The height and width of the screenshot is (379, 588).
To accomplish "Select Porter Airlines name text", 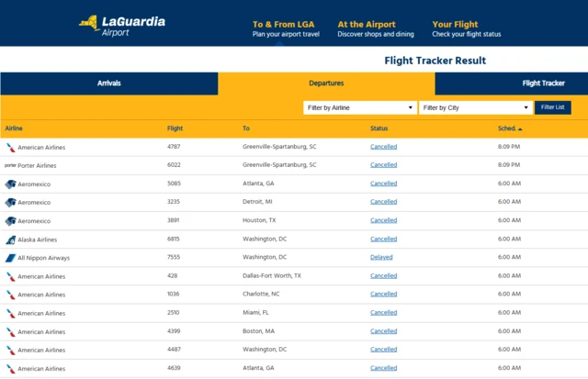I will [37, 165].
